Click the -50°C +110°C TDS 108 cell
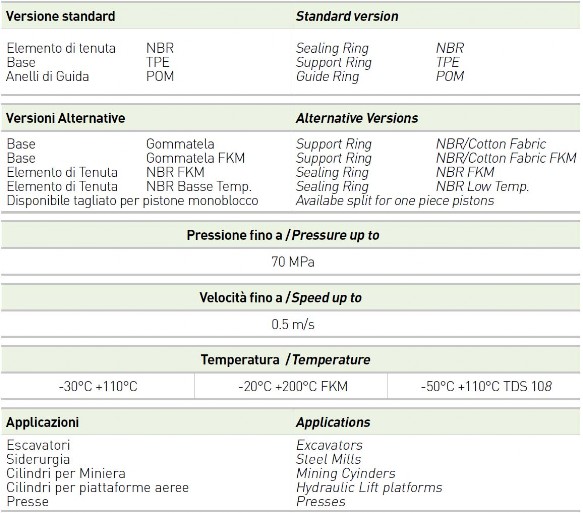This screenshot has width=583, height=513. 486,387
